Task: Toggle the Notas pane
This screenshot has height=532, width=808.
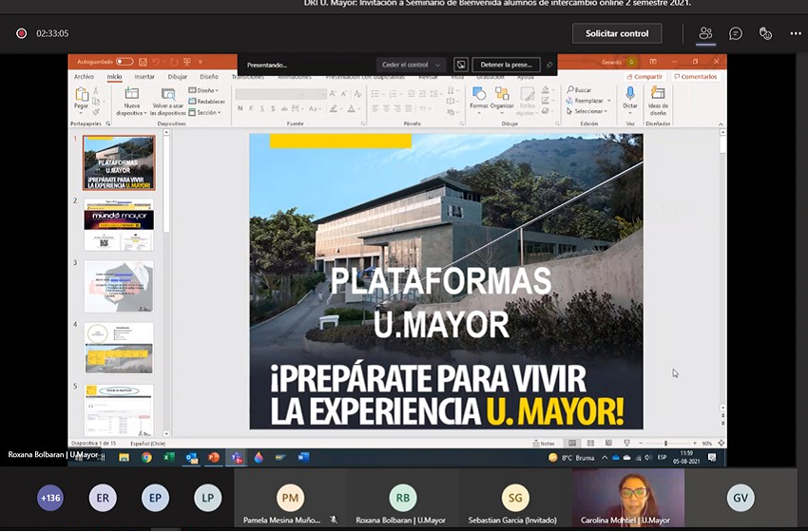Action: [x=544, y=444]
